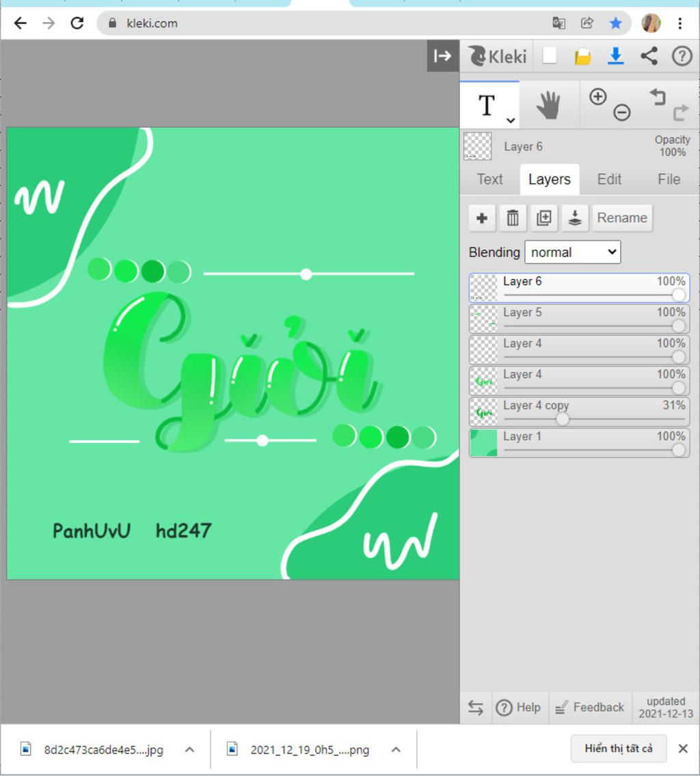
Task: Switch to the Edit tab
Action: (x=609, y=179)
